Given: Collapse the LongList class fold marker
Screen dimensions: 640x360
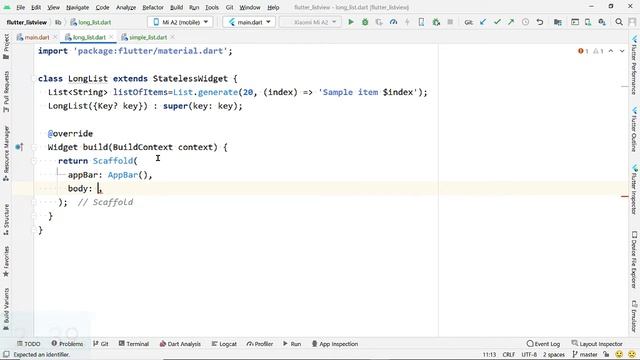Looking at the screenshot, I should 34,78.
